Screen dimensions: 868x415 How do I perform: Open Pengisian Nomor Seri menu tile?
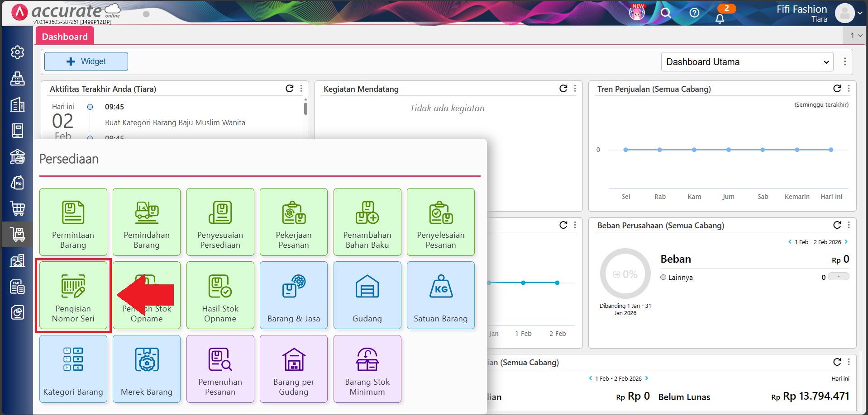point(73,295)
